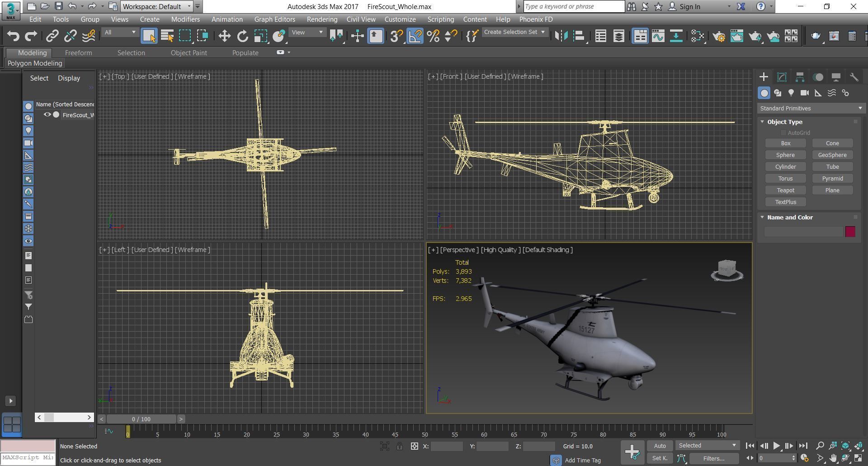Activate the Select Object tool

149,36
